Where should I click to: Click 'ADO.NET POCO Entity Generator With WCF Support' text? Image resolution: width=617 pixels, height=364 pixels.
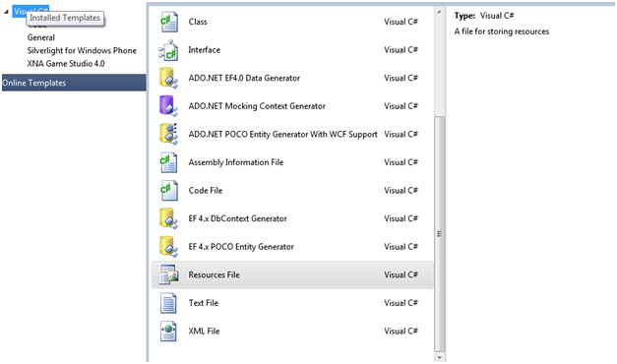pyautogui.click(x=282, y=135)
